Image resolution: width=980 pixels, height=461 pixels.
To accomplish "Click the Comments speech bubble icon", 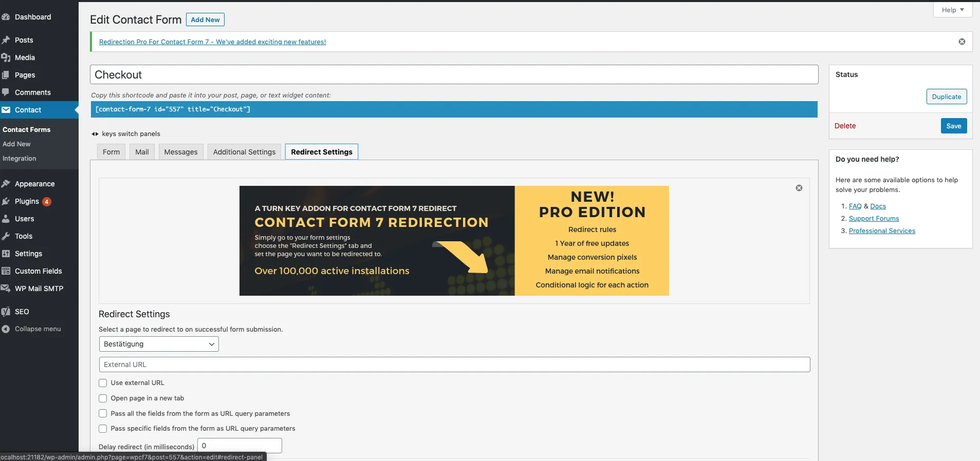I will 6,92.
